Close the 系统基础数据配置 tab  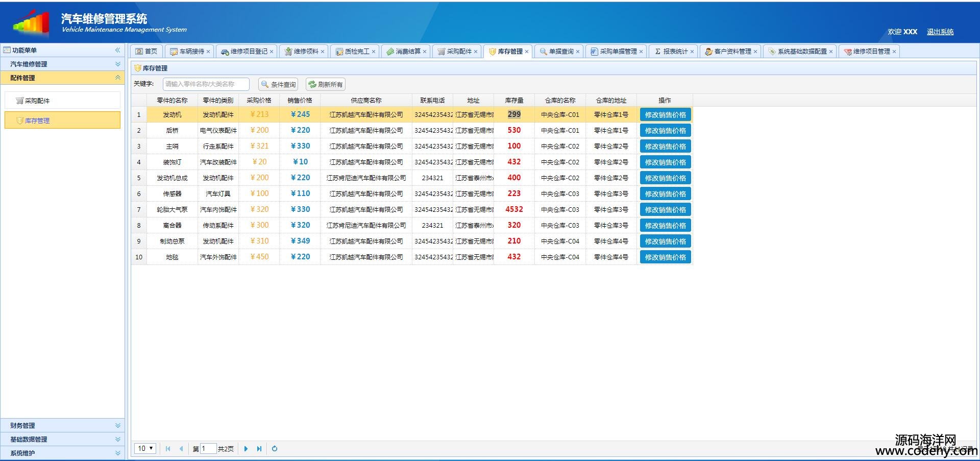[831, 52]
